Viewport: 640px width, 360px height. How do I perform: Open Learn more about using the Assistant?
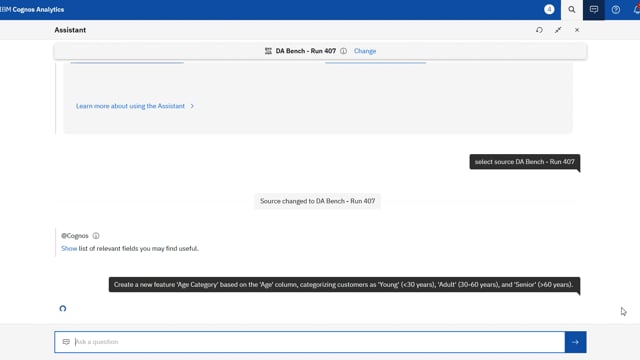pyautogui.click(x=130, y=106)
